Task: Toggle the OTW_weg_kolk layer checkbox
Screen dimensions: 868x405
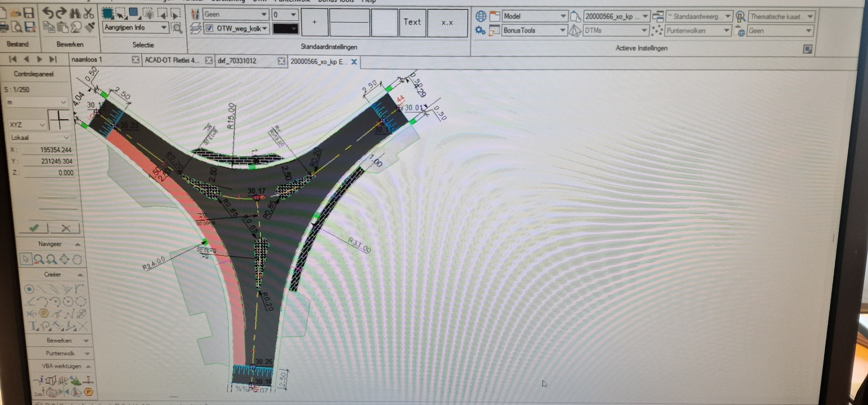Action: coord(209,28)
